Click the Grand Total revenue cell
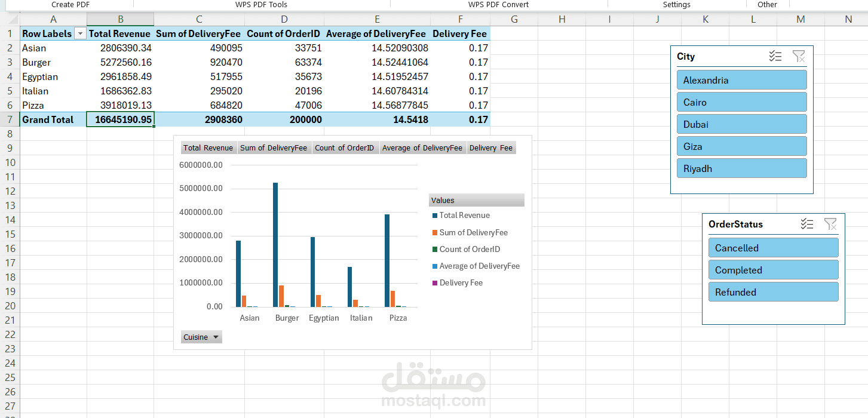Viewport: 868px width, 418px height. [120, 119]
